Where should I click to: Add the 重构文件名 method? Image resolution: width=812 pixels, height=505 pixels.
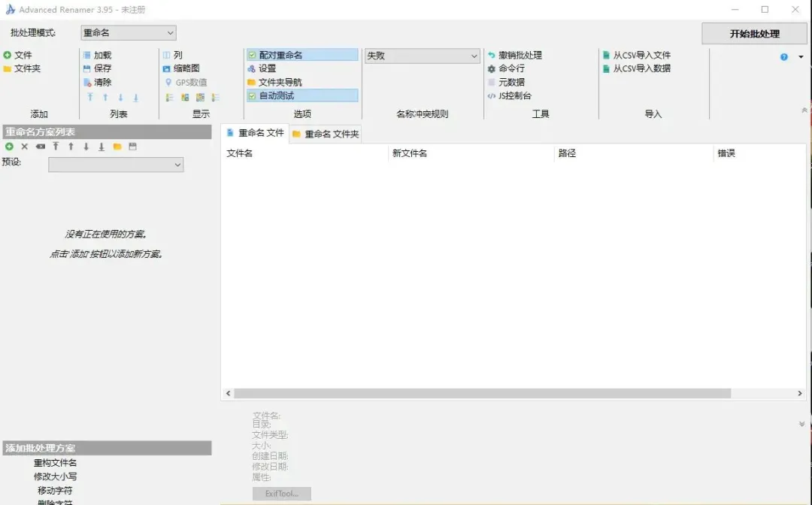click(56, 463)
